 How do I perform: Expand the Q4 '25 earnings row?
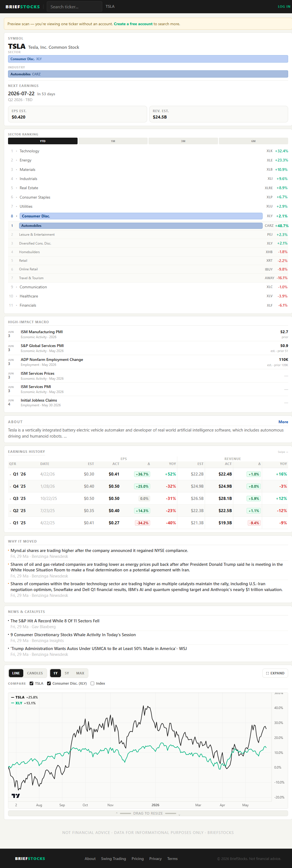[148, 486]
